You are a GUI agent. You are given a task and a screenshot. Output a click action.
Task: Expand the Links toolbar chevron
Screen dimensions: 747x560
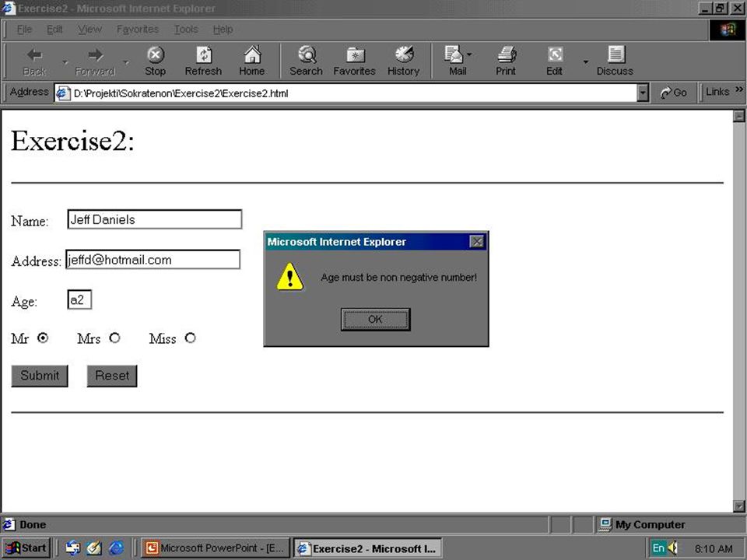[x=739, y=89]
